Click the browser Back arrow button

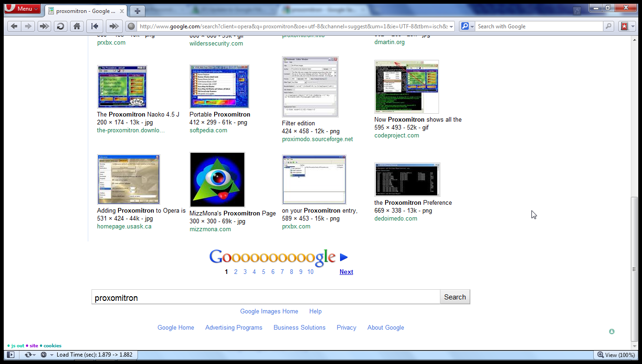(14, 26)
